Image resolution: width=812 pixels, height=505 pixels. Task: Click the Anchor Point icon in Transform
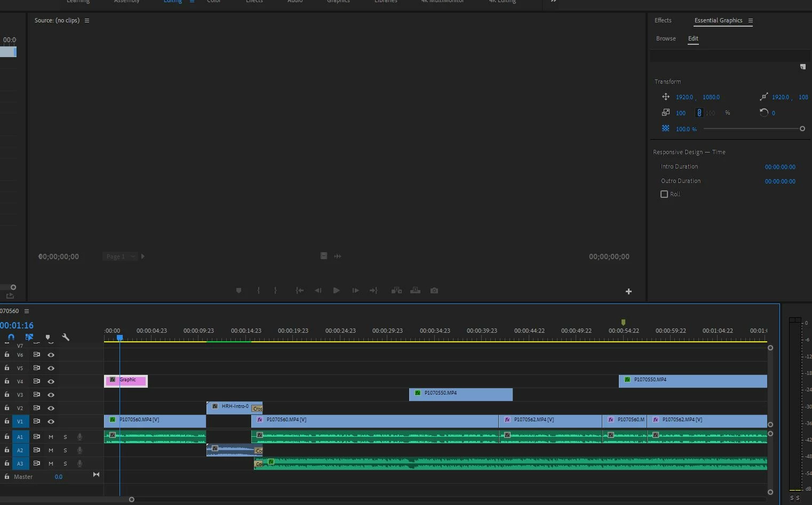point(764,97)
